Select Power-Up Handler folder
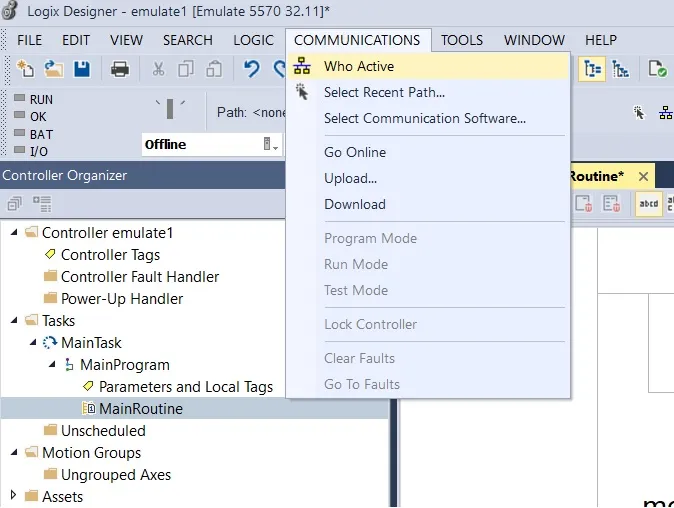The height and width of the screenshot is (508, 674). click(122, 298)
